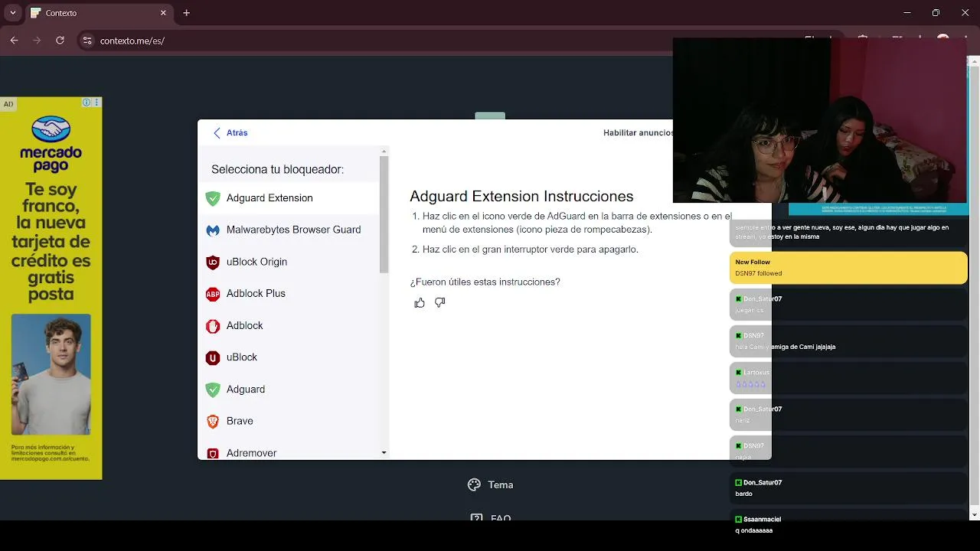
Task: Click the Brave lion icon
Action: [213, 421]
